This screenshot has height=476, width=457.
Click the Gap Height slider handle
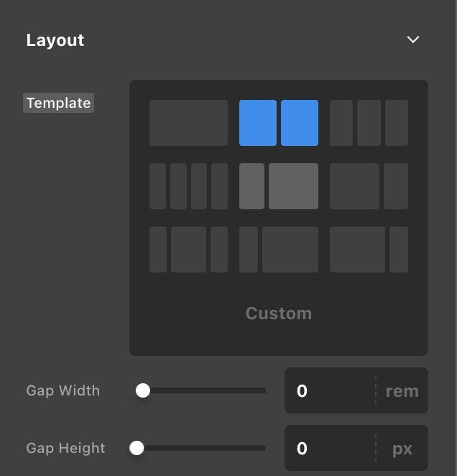[x=137, y=448]
